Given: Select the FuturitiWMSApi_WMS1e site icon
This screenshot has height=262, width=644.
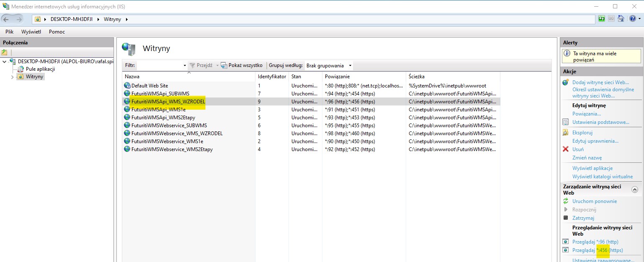Looking at the screenshot, I should tap(127, 109).
